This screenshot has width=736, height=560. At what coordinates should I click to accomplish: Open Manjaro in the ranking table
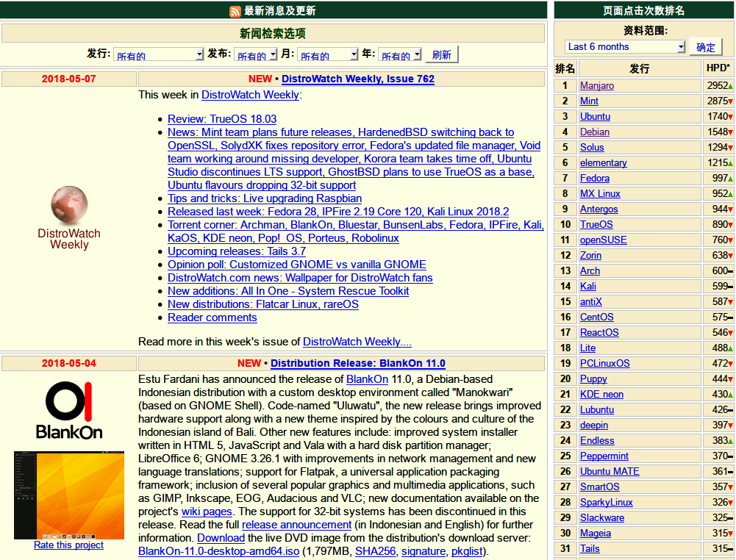(597, 85)
